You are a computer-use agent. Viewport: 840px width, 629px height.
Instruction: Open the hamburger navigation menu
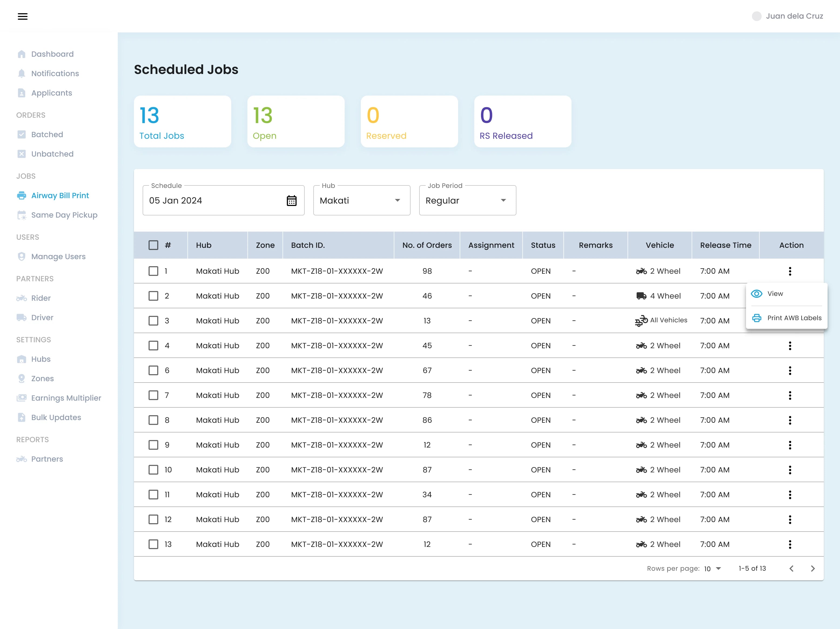click(23, 16)
